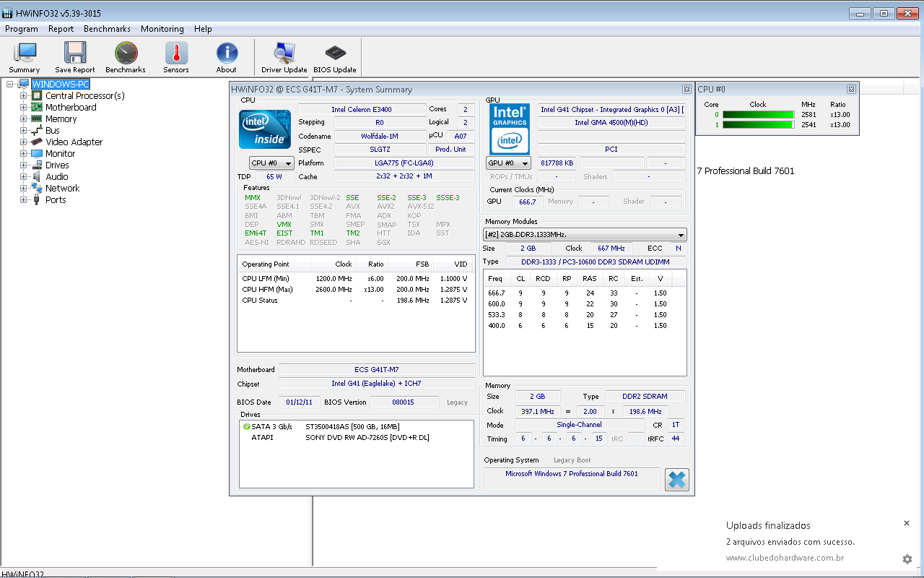
Task: Expand the Drives plus box
Action: (x=23, y=165)
